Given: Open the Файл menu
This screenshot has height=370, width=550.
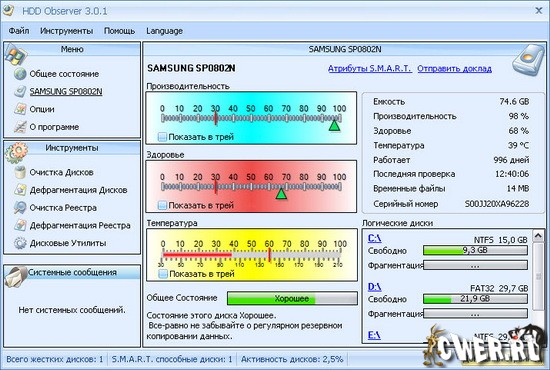Looking at the screenshot, I should pyautogui.click(x=19, y=31).
